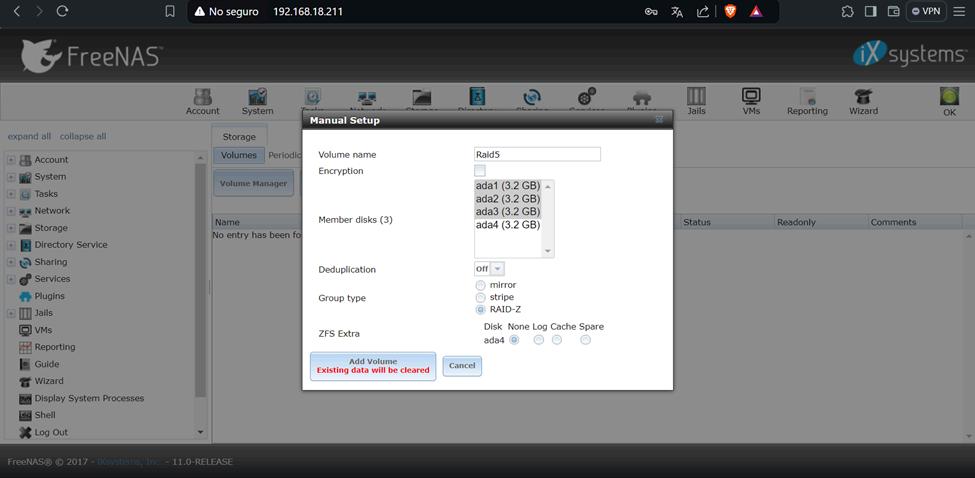The image size is (975, 478).
Task: Switch to the Storage tab
Action: tap(239, 136)
